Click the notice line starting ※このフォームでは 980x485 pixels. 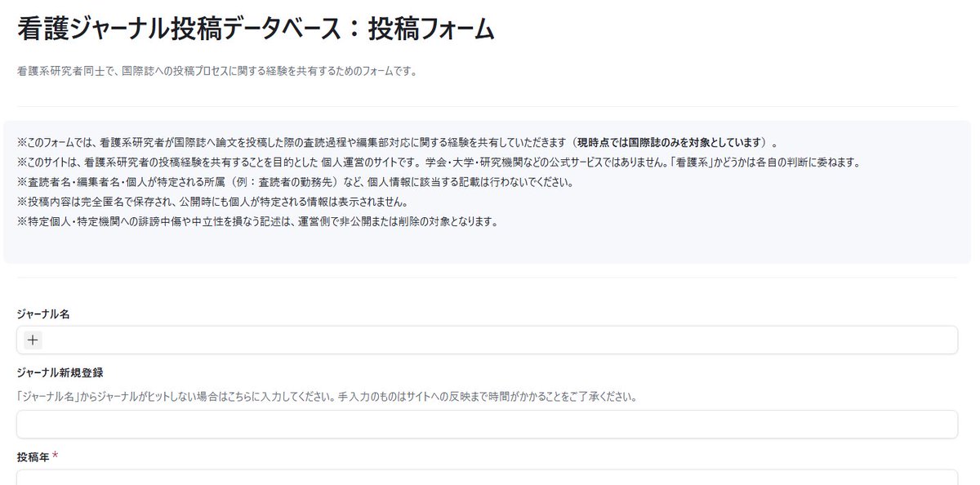pos(398,141)
